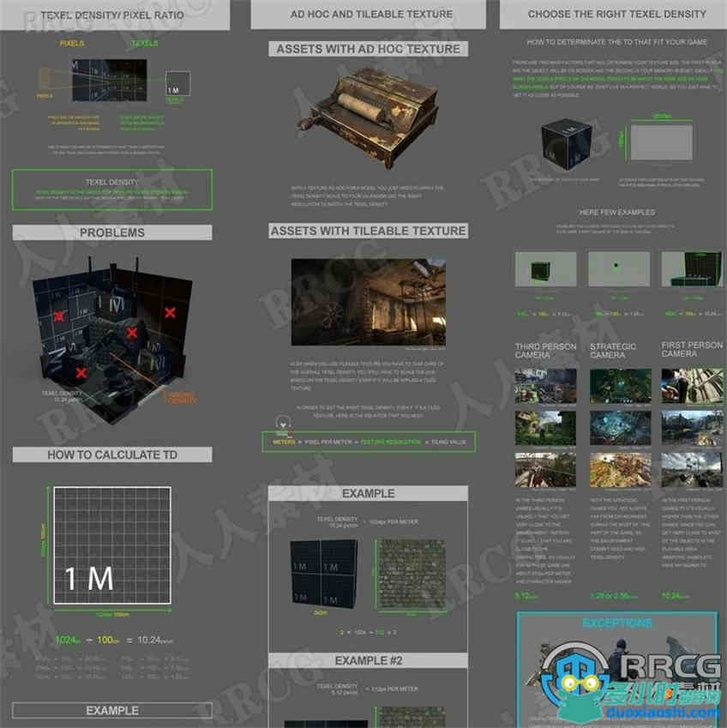Image resolution: width=727 pixels, height=728 pixels.
Task: Open the ruined interior scene image
Action: (x=368, y=302)
